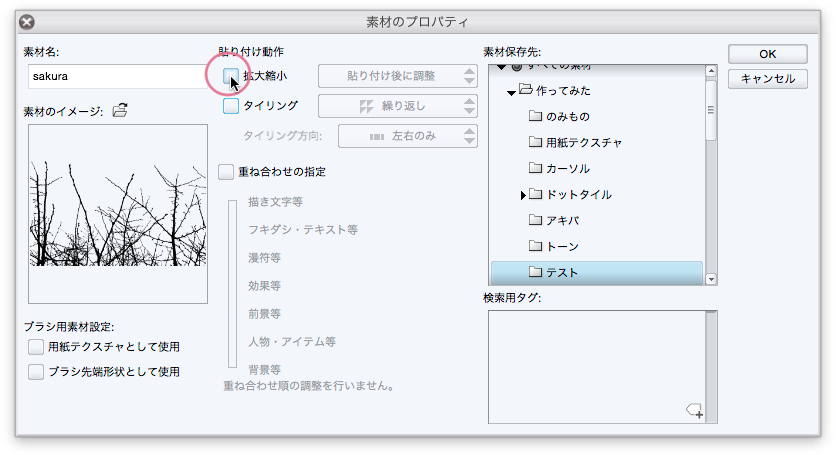Click the 素材名 input field with sakura
The height and width of the screenshot is (455, 836).
120,76
